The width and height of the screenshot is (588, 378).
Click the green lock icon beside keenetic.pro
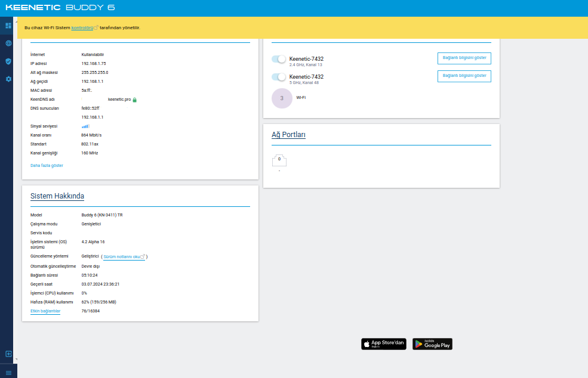pyautogui.click(x=135, y=100)
